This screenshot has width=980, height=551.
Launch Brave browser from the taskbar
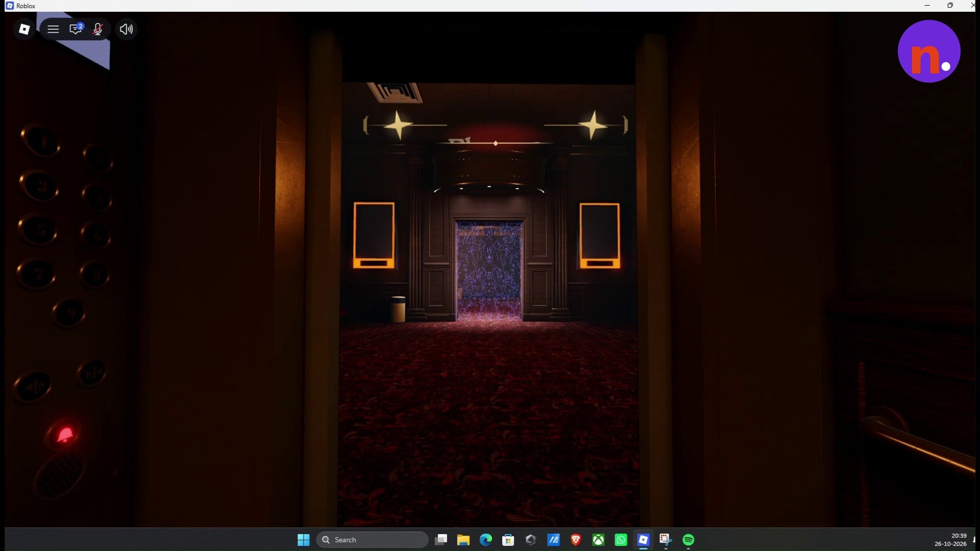pos(576,540)
